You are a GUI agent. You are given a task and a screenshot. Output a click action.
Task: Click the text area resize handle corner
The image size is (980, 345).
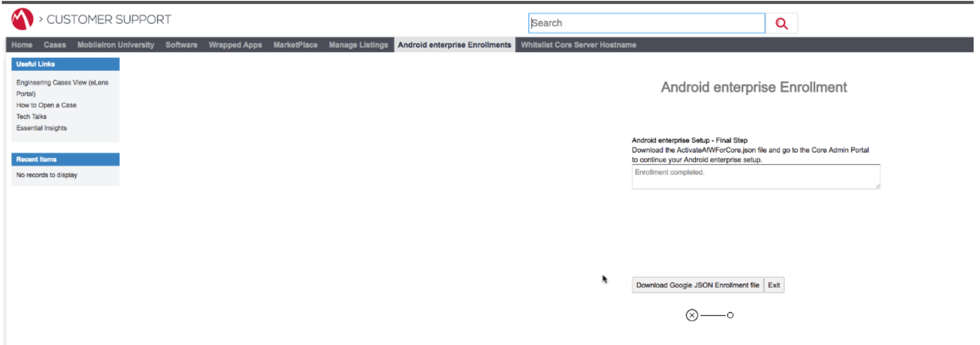click(878, 186)
